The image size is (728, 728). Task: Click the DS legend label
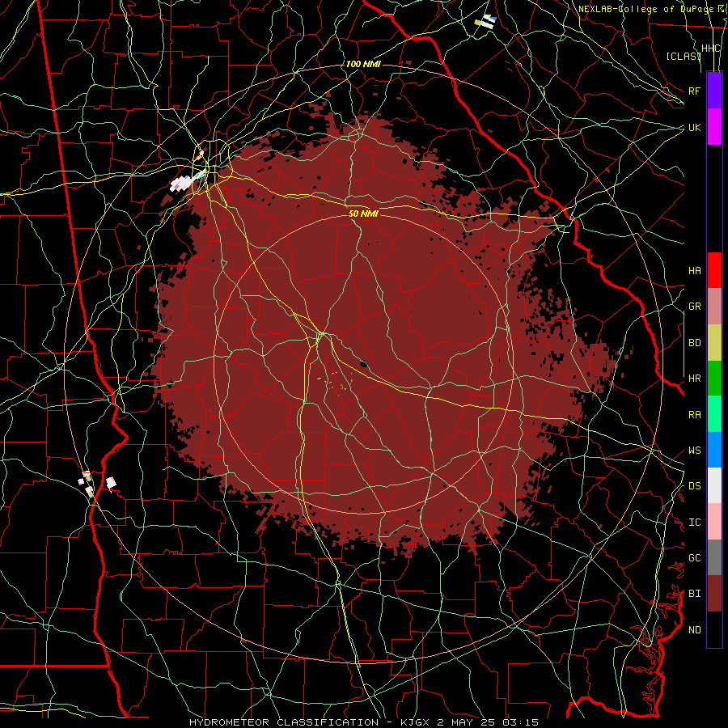click(x=695, y=486)
